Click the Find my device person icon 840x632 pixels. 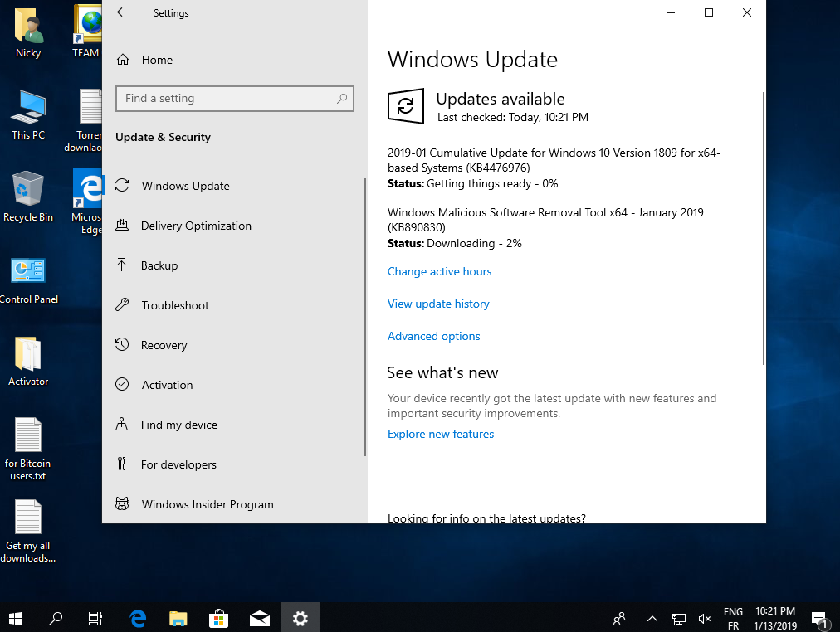(x=122, y=425)
